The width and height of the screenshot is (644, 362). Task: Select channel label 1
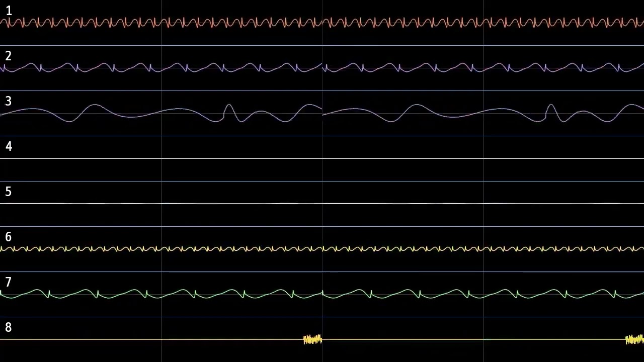pyautogui.click(x=9, y=11)
